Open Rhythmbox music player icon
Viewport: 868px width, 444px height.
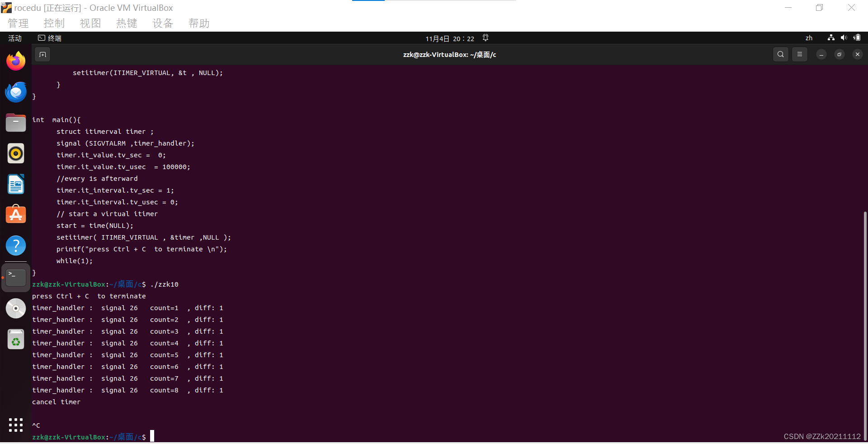point(16,153)
